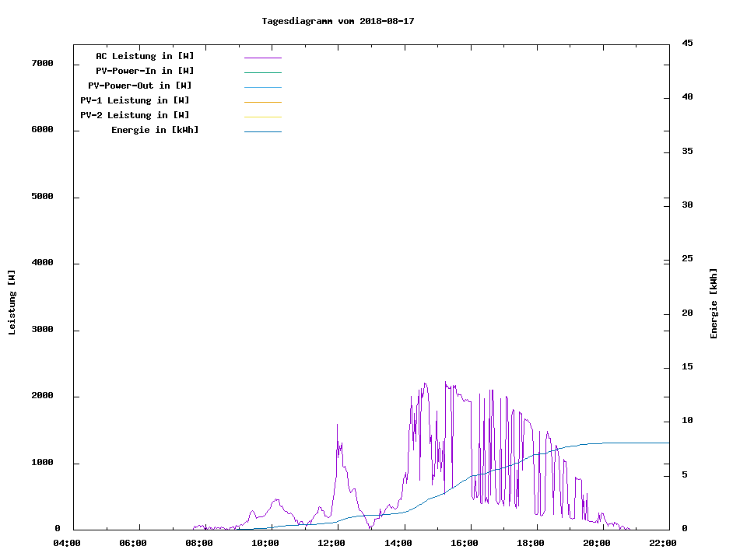
Task: Click the 7000 label on power axis
Action: coord(42,63)
